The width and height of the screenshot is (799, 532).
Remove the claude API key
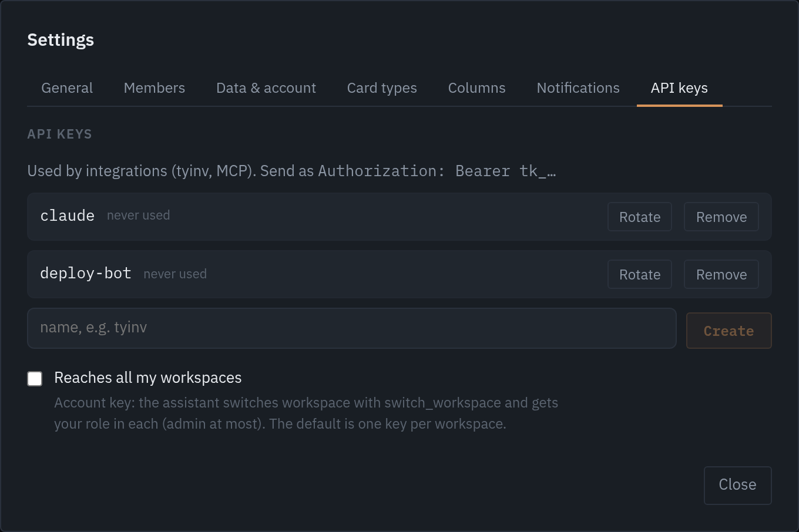721,217
